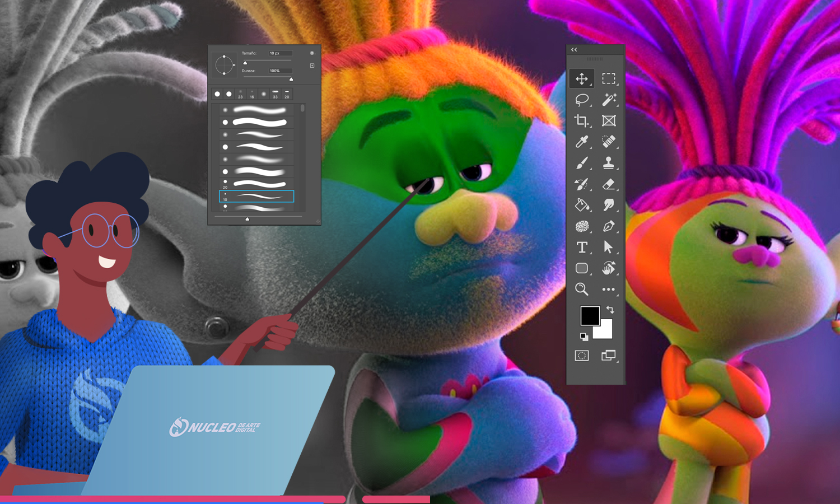This screenshot has height=504, width=840.
Task: Select the Rectangular Marquee tool
Action: tap(609, 79)
